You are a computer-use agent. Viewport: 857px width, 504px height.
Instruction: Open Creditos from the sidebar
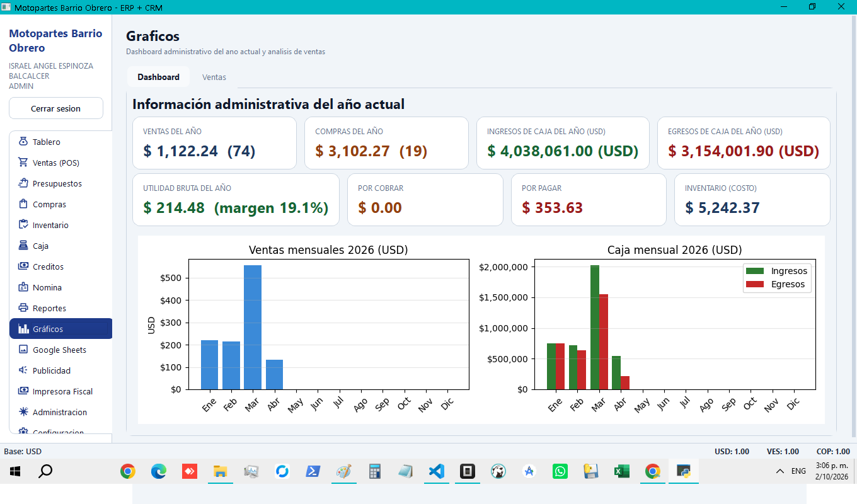tap(61, 266)
